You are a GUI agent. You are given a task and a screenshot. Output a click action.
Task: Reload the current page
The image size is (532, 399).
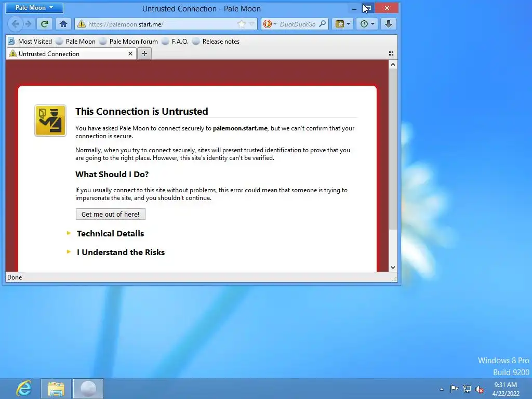(x=44, y=24)
